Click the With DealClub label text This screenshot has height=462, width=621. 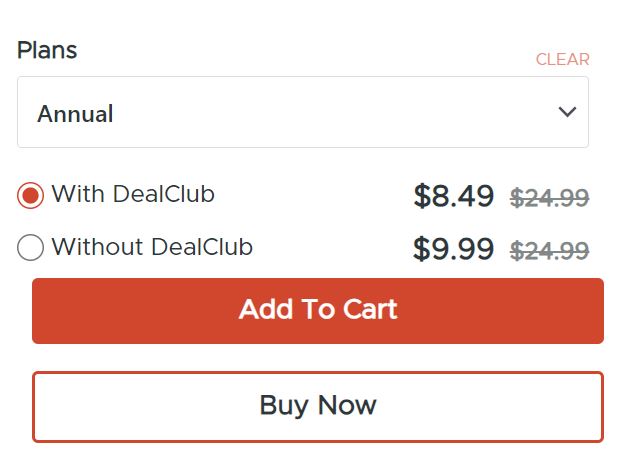pyautogui.click(x=133, y=194)
